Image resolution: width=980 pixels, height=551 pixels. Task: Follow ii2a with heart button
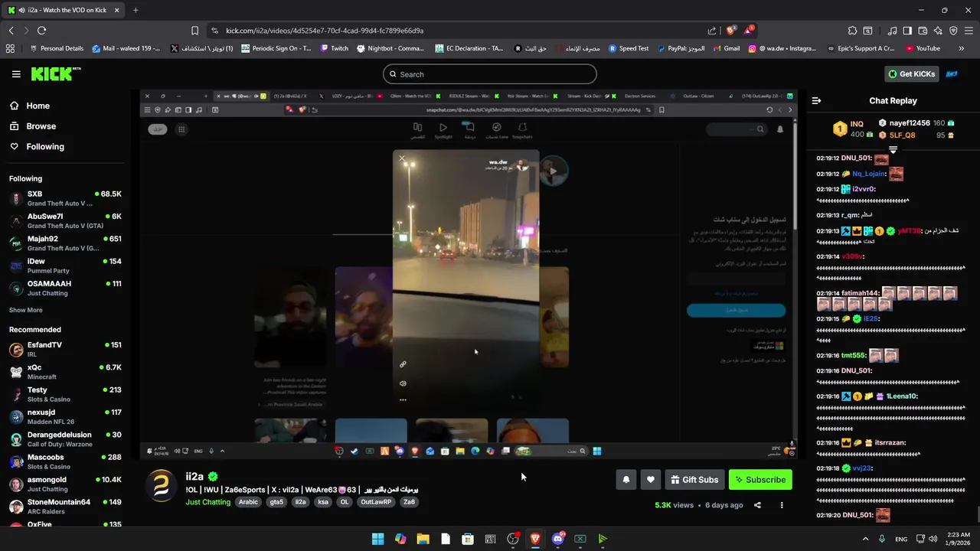pyautogui.click(x=650, y=480)
